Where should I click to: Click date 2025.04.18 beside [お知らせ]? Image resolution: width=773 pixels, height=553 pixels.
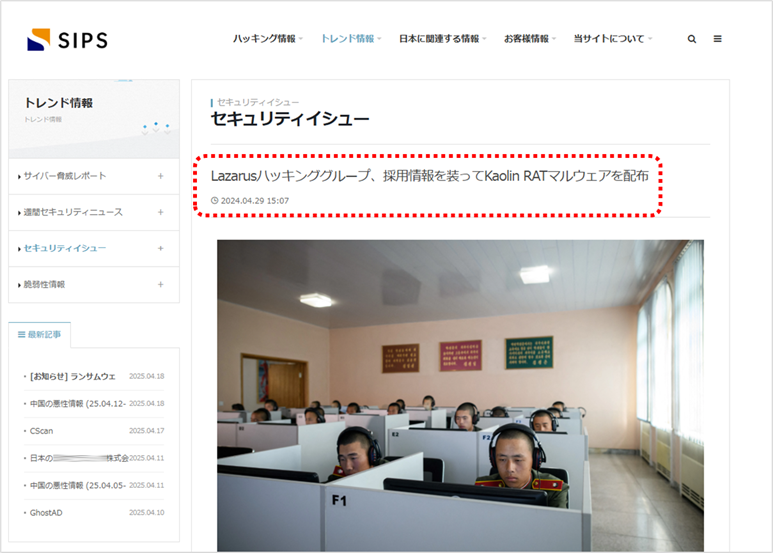(x=146, y=376)
